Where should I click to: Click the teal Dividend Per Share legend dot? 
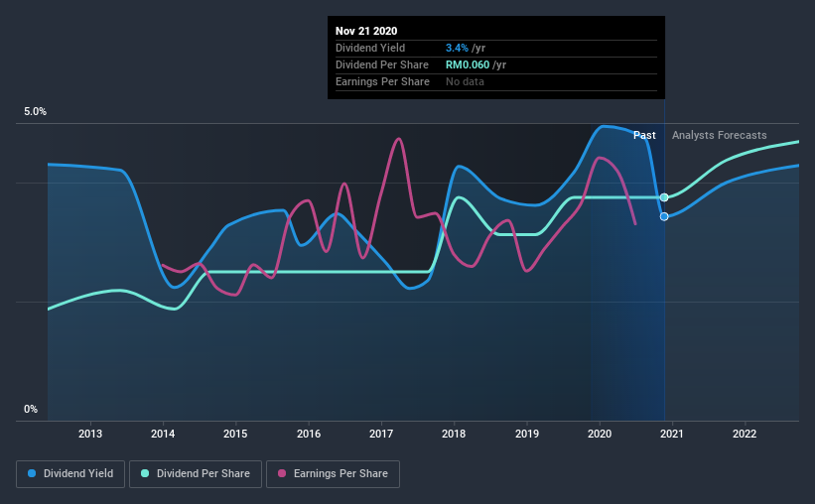[145, 473]
